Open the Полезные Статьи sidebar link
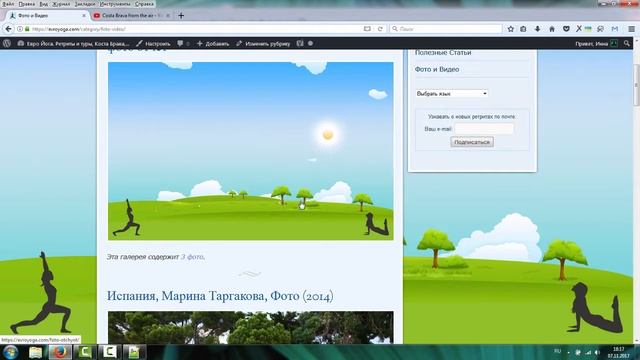Image resolution: width=640 pixels, height=360 pixels. tap(443, 53)
